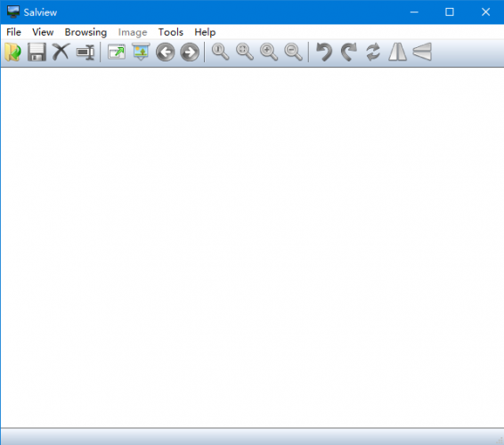The width and height of the screenshot is (504, 445).
Task: Close the Salview window
Action: pos(485,12)
